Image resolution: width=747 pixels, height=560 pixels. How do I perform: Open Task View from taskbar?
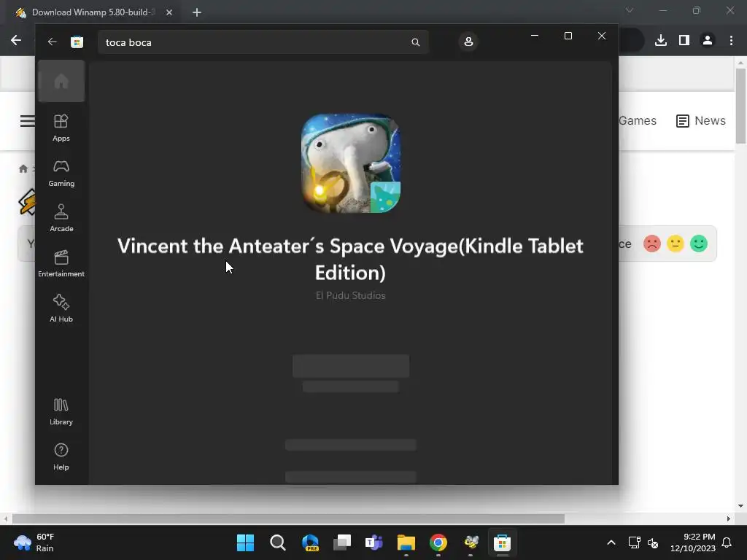(342, 542)
